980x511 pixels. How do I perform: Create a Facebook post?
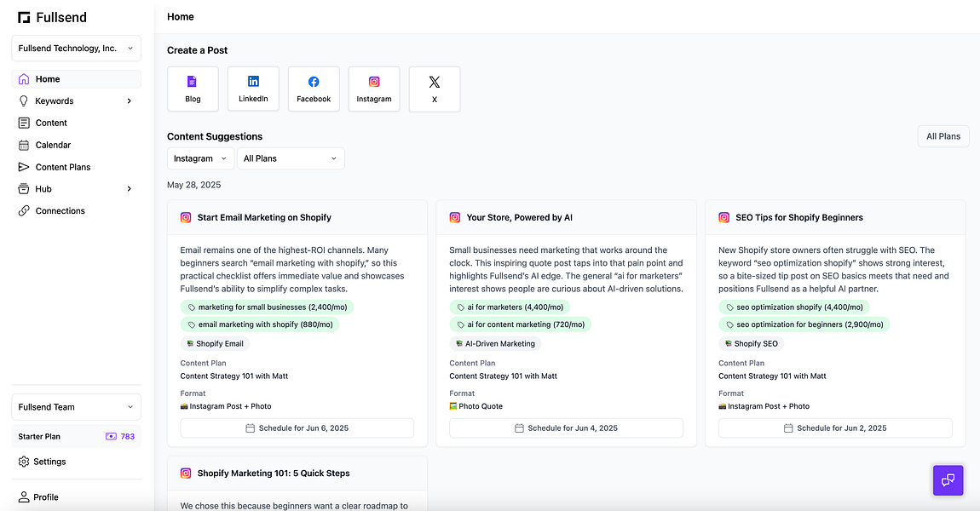(x=314, y=89)
